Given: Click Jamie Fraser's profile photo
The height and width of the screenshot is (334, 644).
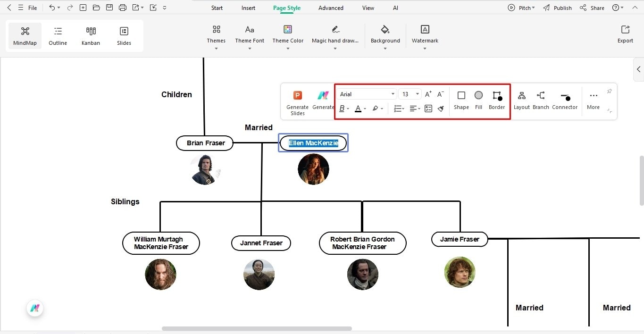Looking at the screenshot, I should coord(460,272).
